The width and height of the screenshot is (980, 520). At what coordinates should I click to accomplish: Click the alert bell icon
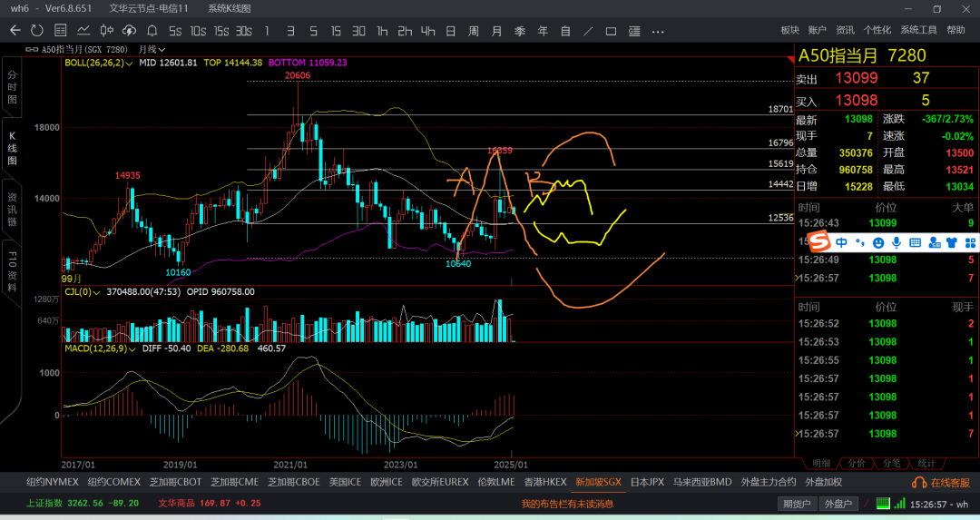click(x=152, y=31)
